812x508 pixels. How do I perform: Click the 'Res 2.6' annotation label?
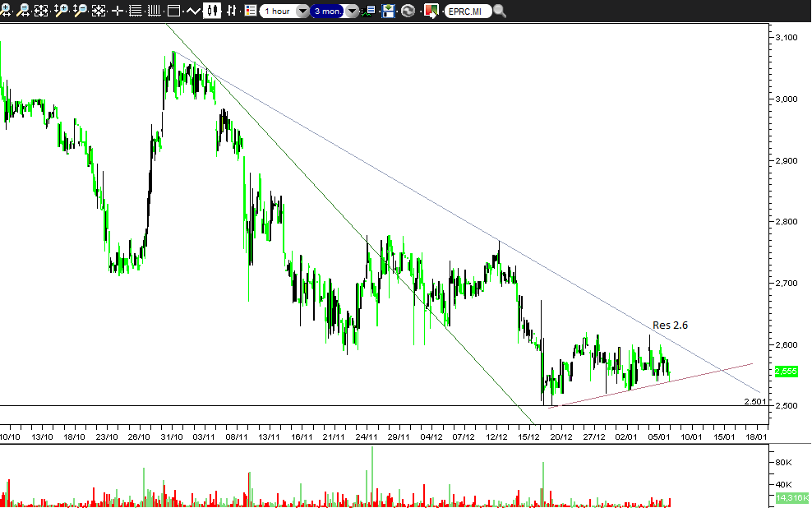click(x=670, y=326)
